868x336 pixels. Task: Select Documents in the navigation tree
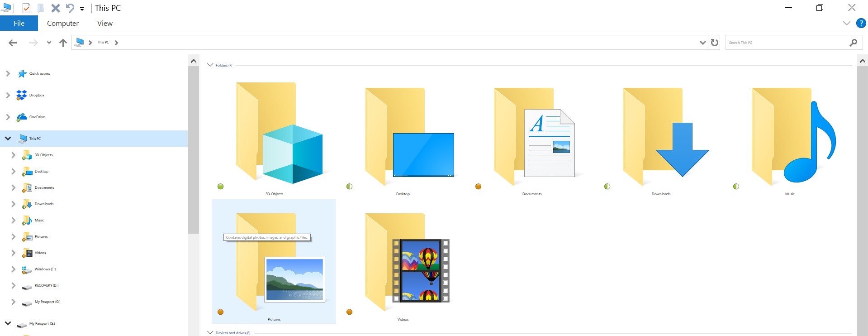[44, 187]
